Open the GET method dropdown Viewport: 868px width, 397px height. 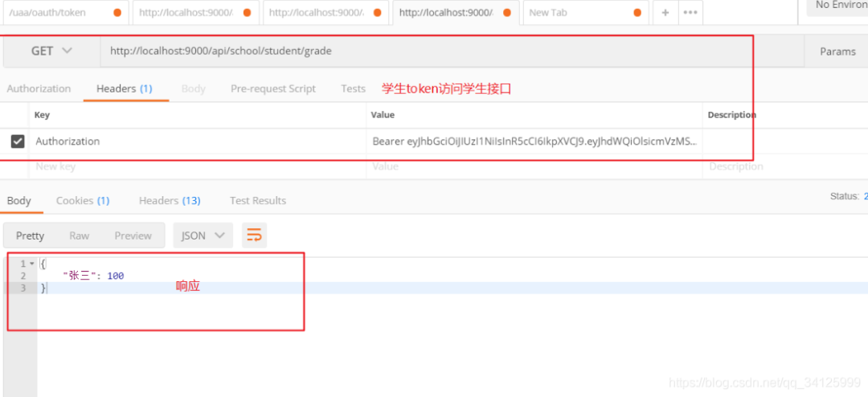(51, 51)
